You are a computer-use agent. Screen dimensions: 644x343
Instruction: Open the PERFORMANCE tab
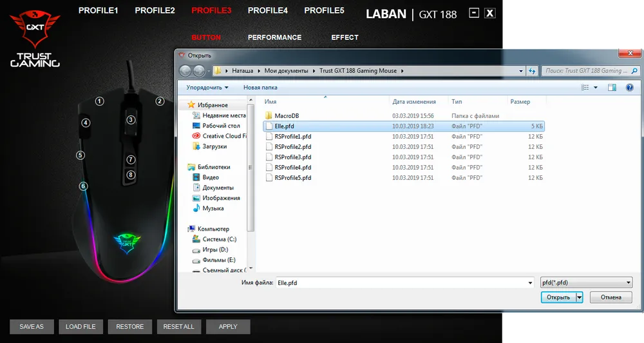click(x=274, y=37)
